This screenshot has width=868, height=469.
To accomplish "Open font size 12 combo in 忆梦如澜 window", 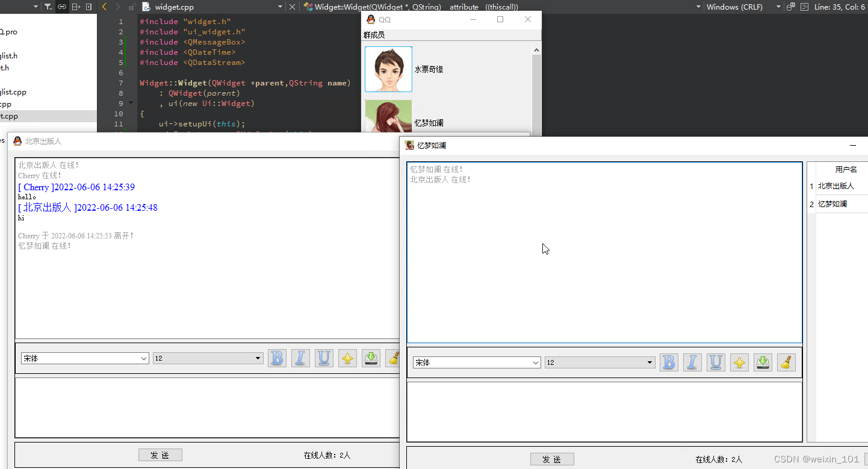I will tap(600, 362).
